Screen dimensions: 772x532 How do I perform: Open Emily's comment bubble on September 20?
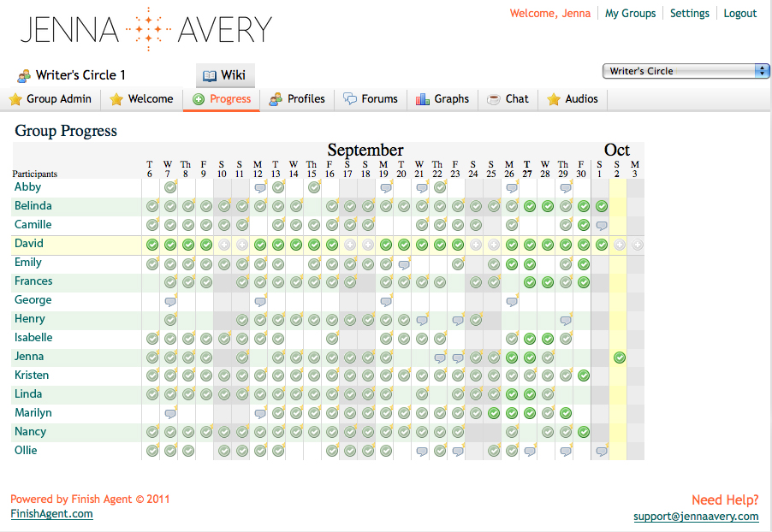coord(404,264)
